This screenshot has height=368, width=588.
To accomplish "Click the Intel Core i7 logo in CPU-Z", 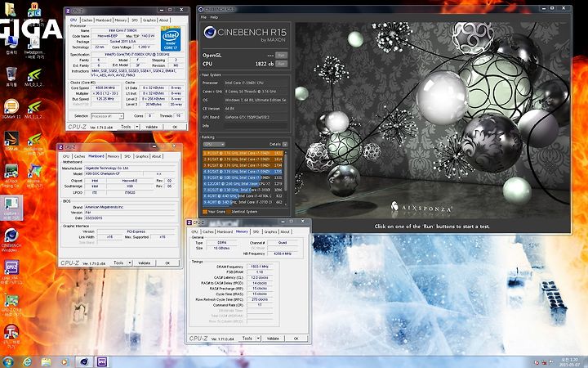I will (171, 38).
